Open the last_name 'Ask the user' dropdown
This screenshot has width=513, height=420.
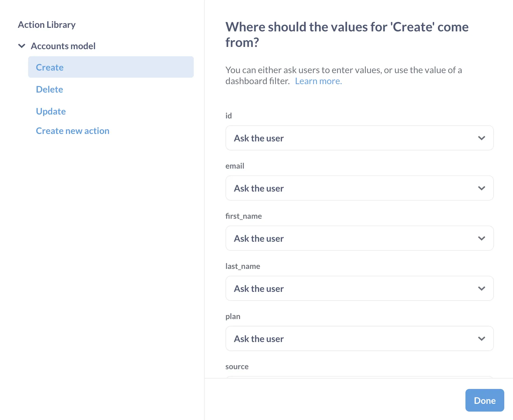click(x=359, y=289)
